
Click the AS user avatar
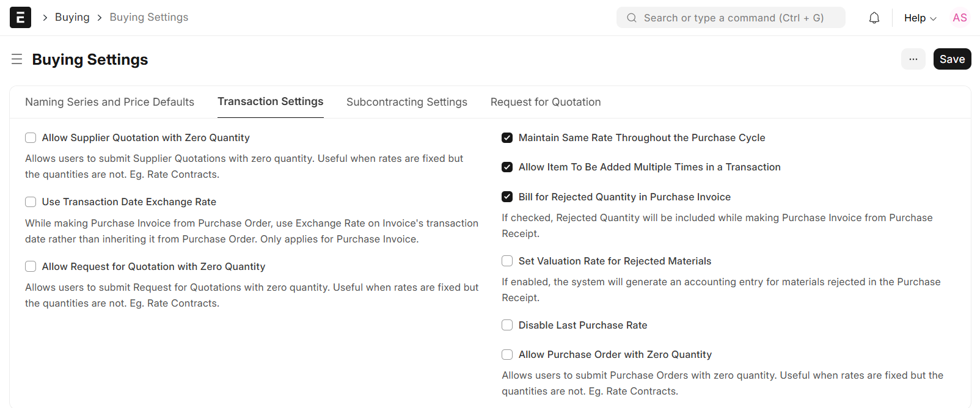959,18
